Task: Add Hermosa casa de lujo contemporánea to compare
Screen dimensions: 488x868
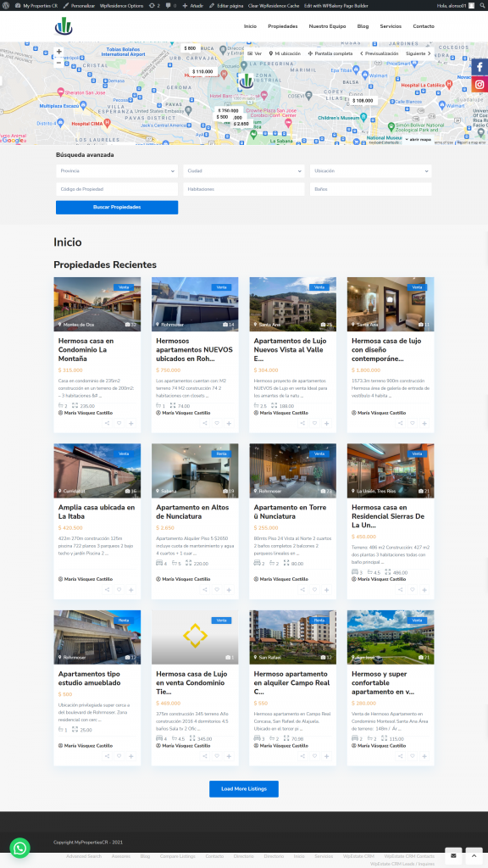Action: (x=424, y=424)
